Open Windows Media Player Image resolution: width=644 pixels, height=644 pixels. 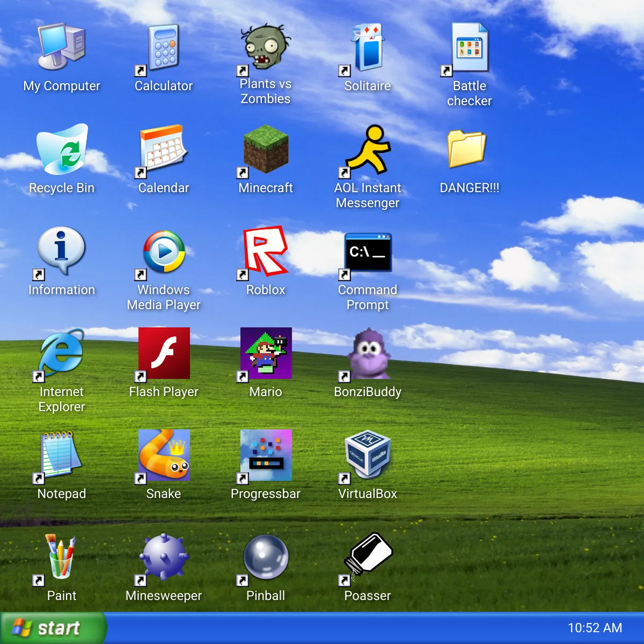[163, 251]
